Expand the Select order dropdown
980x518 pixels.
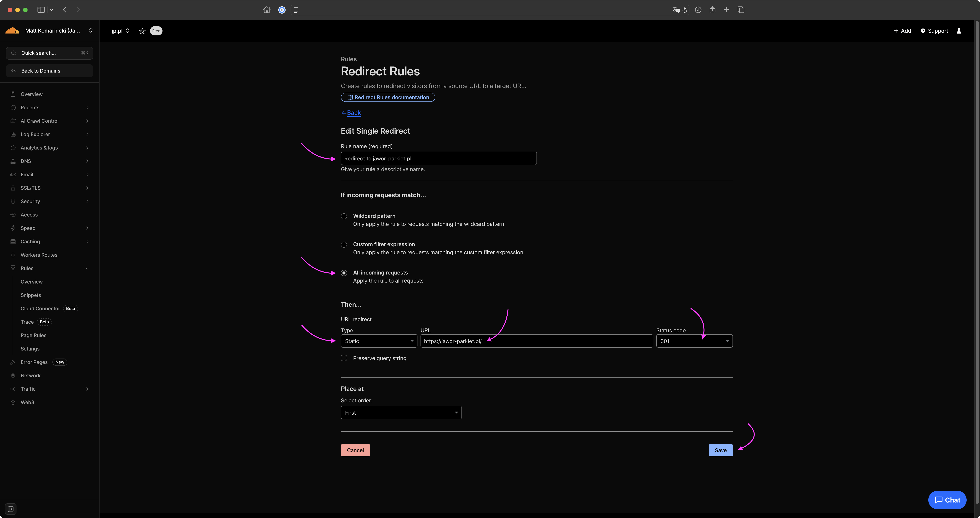coord(401,413)
